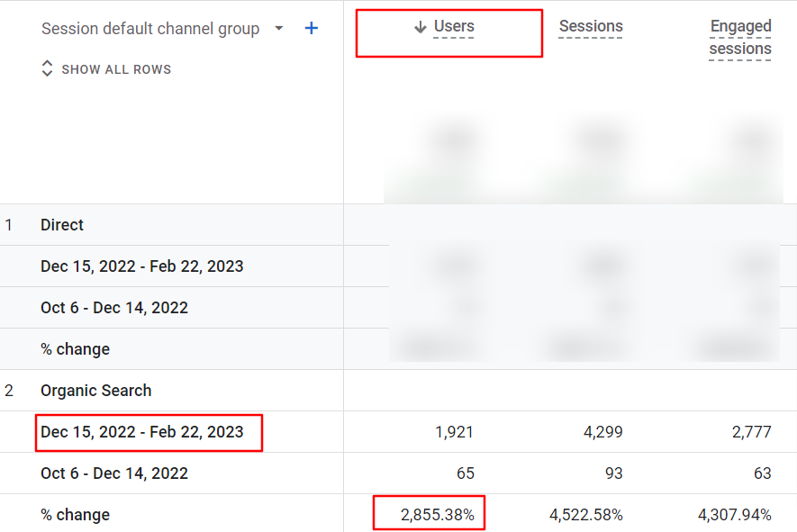This screenshot has width=797, height=532.
Task: Click the down arrow sort icon beside Users
Action: tap(420, 28)
